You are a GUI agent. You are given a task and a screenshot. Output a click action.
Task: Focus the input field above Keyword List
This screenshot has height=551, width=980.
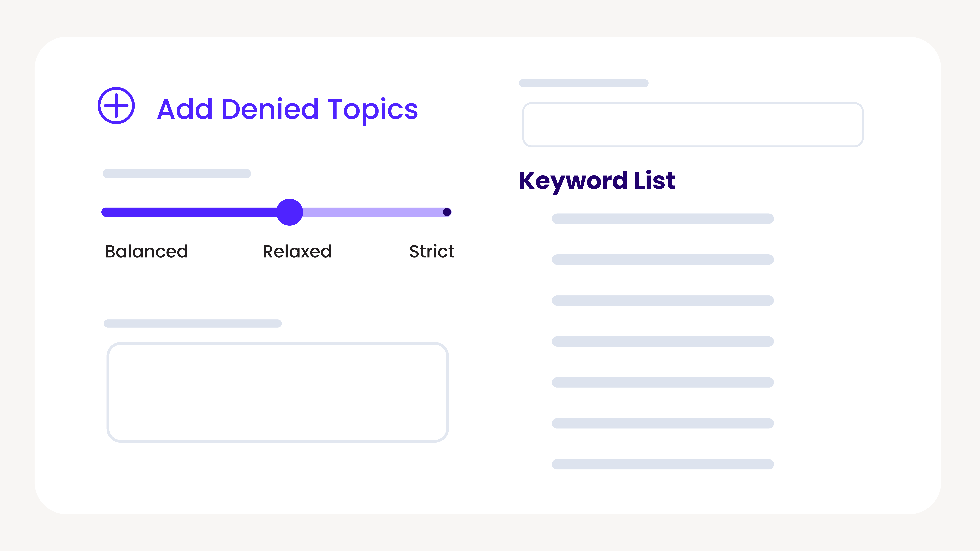(693, 124)
